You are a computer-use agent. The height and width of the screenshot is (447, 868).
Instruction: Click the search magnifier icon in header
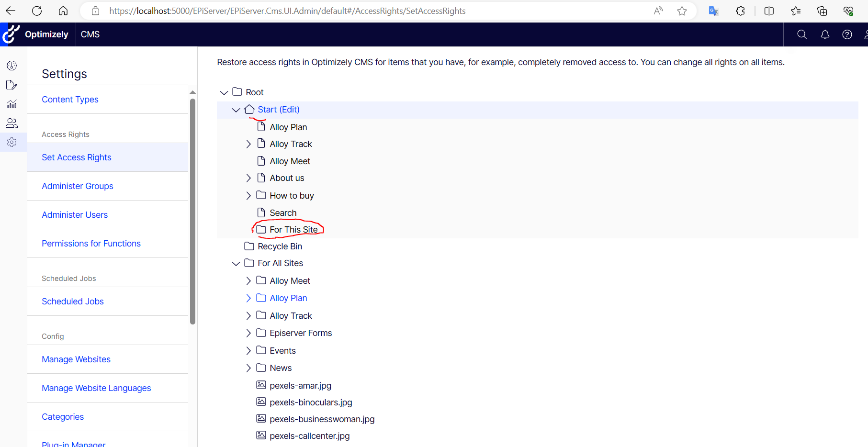pos(802,34)
